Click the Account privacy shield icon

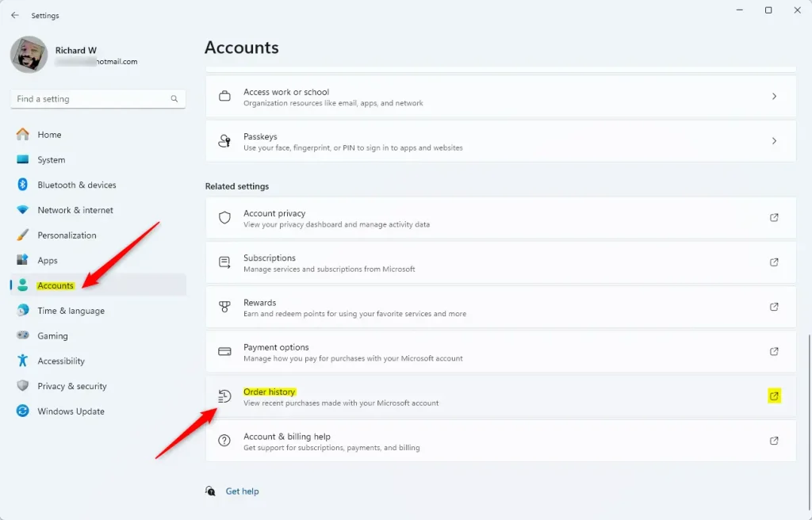pos(224,217)
